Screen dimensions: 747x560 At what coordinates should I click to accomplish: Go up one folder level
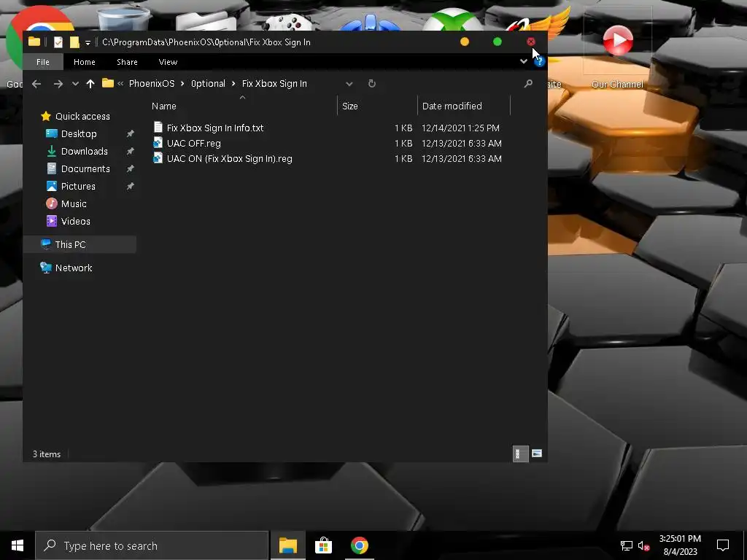point(90,84)
